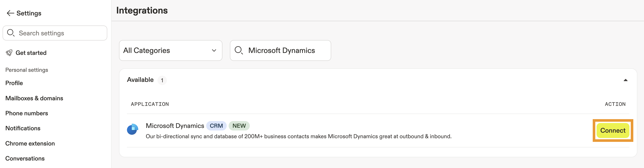Click the APPLICATION column header

[150, 104]
